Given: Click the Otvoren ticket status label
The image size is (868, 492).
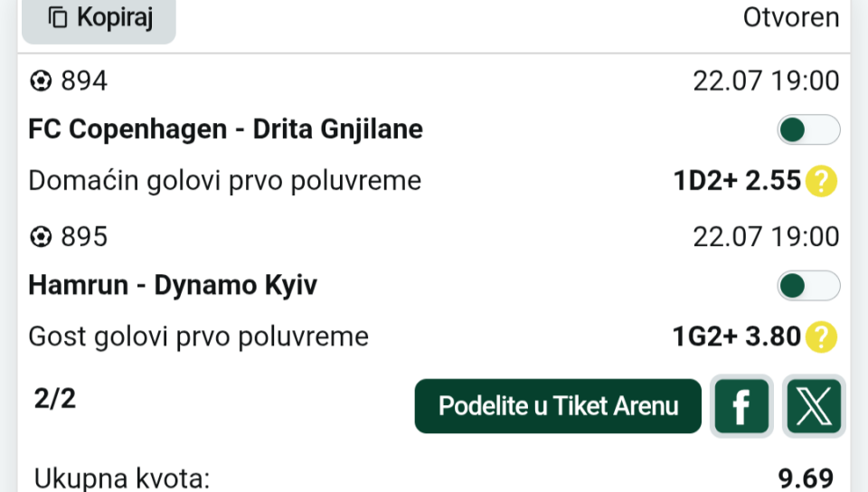Looking at the screenshot, I should click(x=791, y=18).
